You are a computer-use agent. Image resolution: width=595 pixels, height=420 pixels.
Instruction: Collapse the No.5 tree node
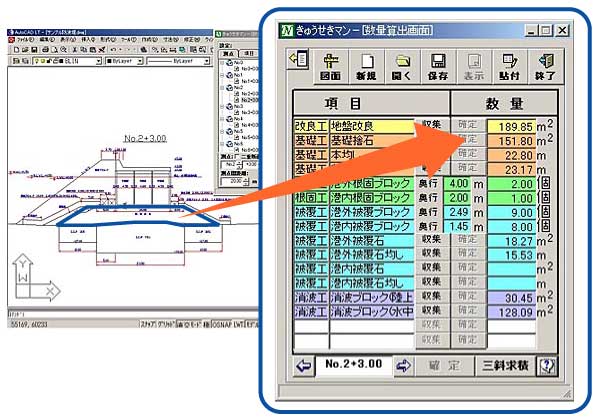(223, 132)
